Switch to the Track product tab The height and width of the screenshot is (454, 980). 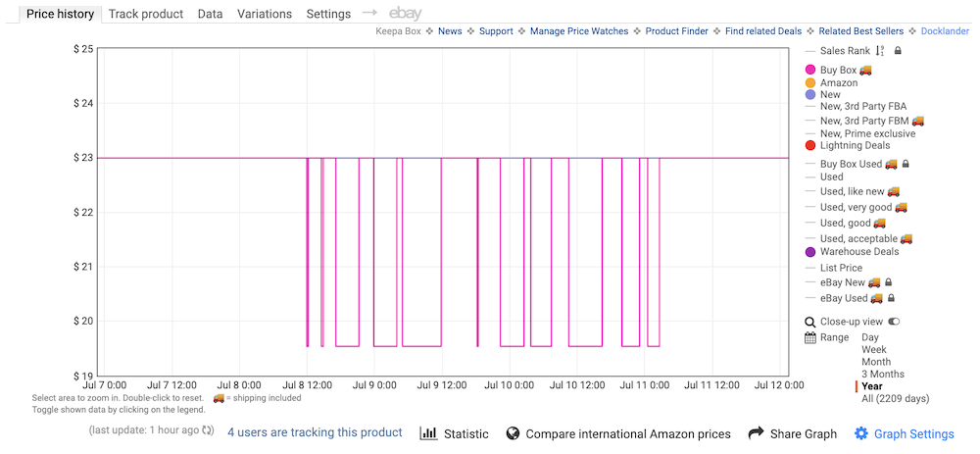146,14
